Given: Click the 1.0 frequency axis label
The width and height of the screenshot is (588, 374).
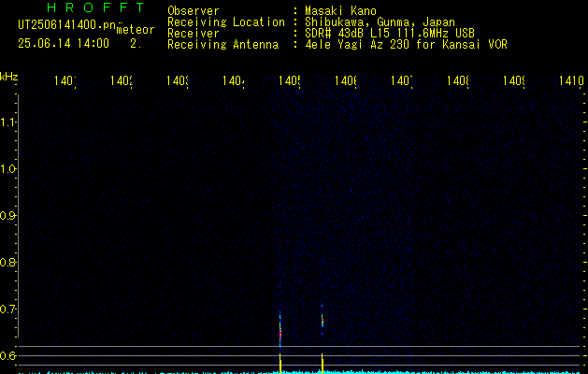Looking at the screenshot, I should (8, 169).
